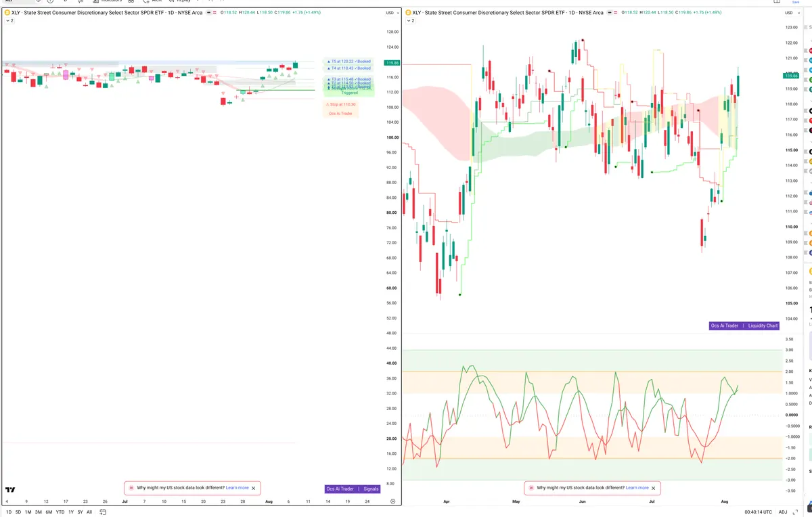Expand the indicator legend in left chart
812x517 pixels.
(9, 21)
